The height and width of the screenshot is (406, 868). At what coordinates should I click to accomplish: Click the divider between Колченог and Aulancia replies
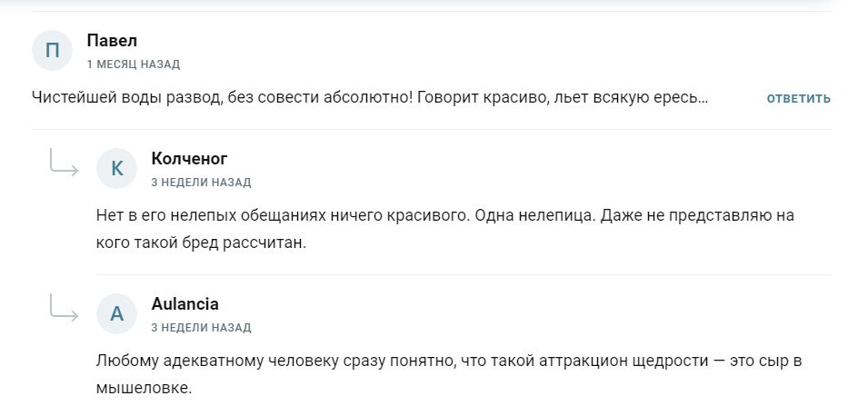[464, 274]
